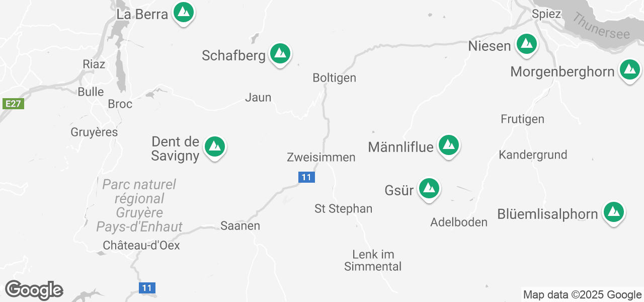
Task: Select the Blüemlisalphorn mountain marker
Action: click(613, 213)
